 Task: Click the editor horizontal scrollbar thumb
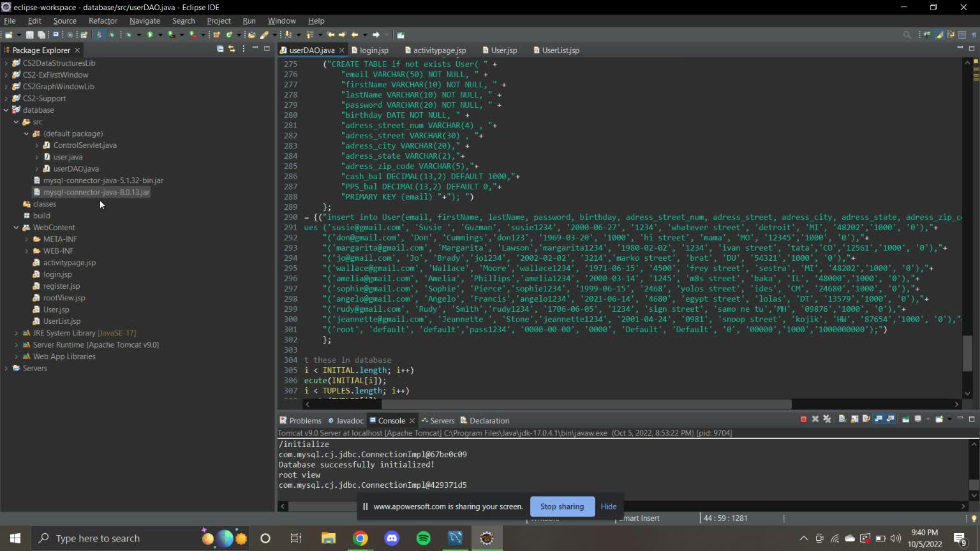point(586,404)
